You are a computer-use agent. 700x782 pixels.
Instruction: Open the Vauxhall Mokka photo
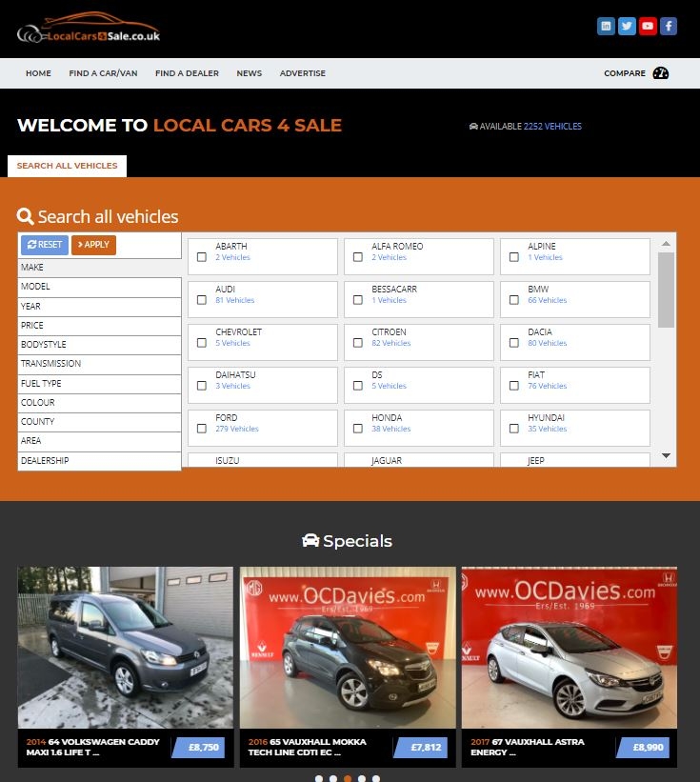pos(348,648)
